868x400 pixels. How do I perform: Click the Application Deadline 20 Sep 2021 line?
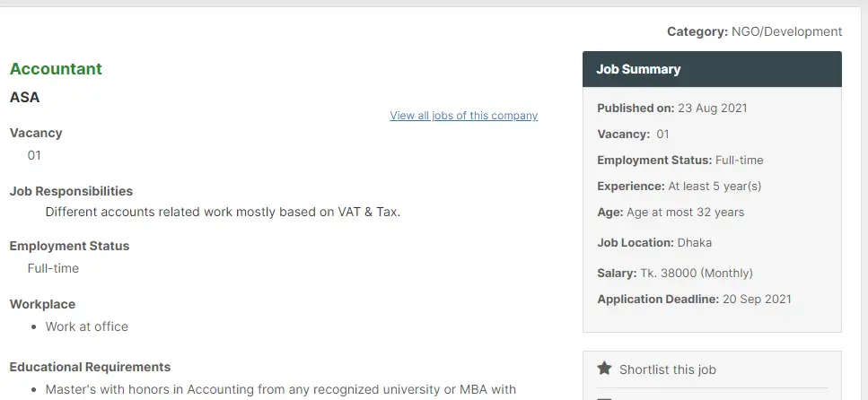coord(694,300)
